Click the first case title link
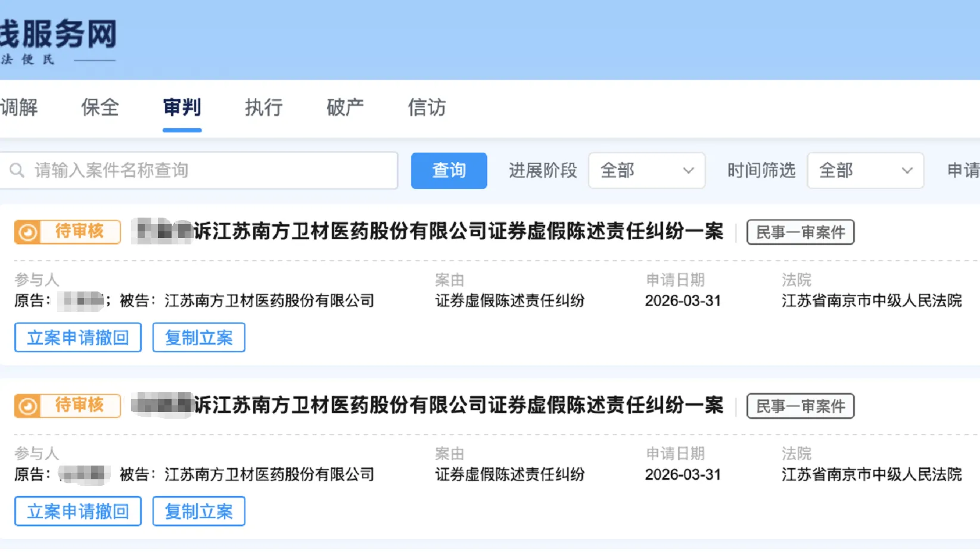Screen dimensions: 980x552 (x=429, y=232)
